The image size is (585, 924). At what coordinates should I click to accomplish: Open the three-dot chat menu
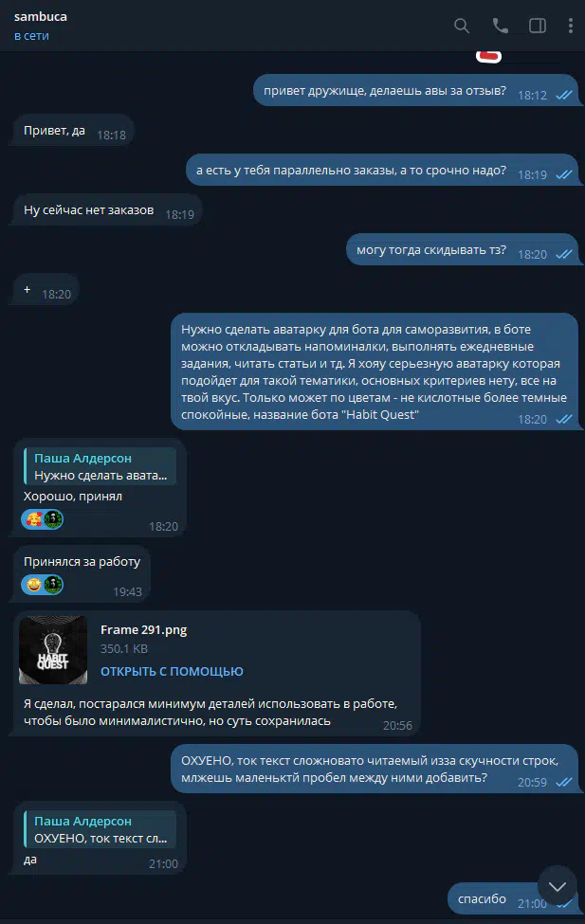(570, 26)
